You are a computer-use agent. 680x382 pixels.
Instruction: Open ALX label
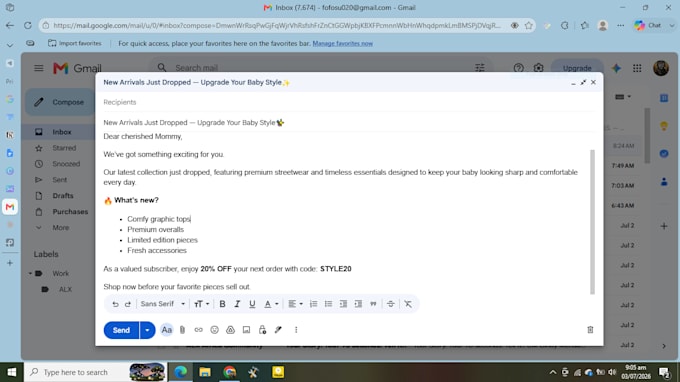click(x=65, y=289)
